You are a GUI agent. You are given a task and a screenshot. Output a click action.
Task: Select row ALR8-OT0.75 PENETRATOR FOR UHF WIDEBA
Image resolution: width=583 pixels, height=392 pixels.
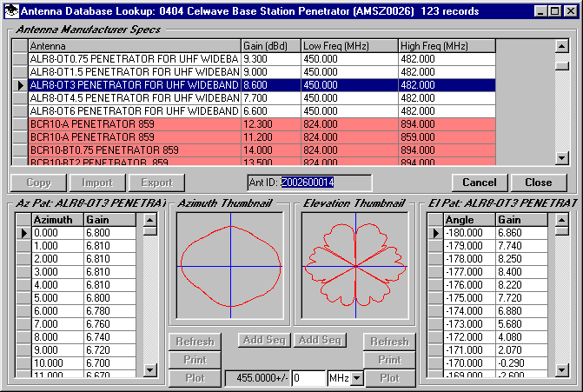tap(262, 59)
